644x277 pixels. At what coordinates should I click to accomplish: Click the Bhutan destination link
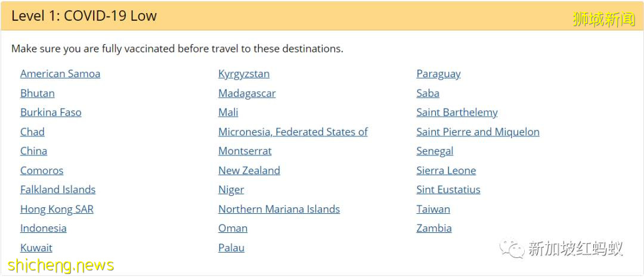tap(38, 94)
